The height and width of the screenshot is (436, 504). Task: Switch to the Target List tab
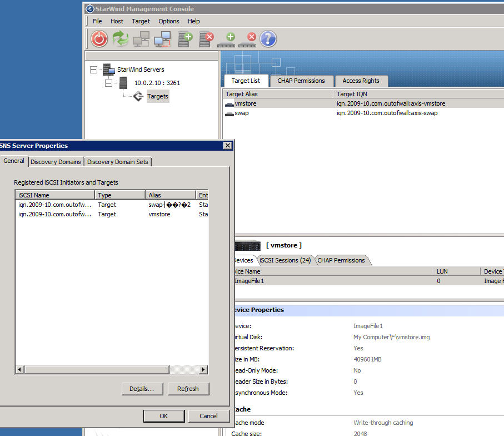(246, 81)
